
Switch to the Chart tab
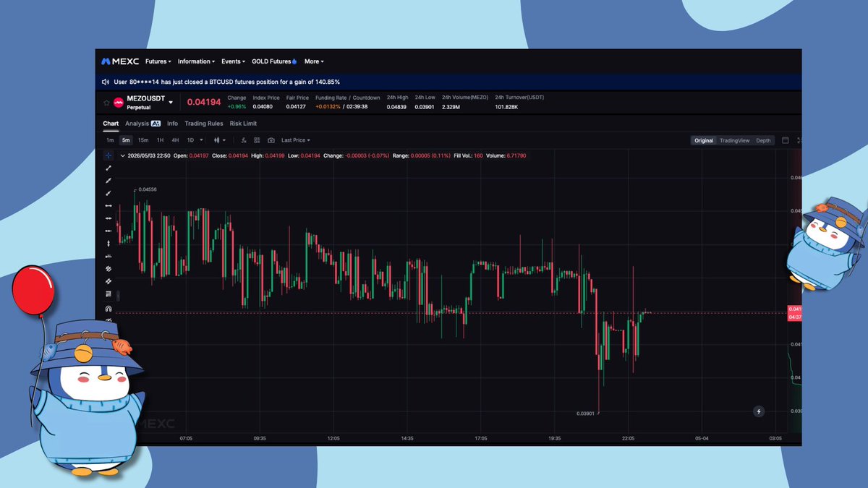pos(111,124)
